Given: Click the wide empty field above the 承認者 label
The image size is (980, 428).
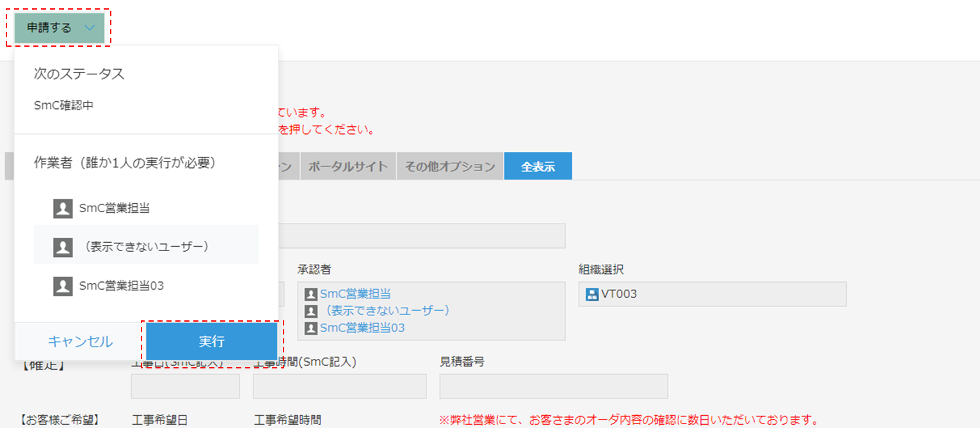Looking at the screenshot, I should click(x=422, y=236).
